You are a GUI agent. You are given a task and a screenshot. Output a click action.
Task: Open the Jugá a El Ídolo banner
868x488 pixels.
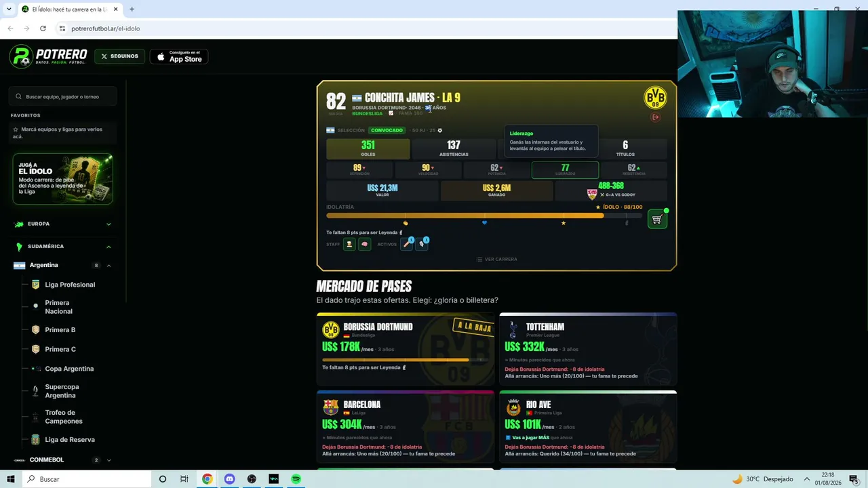pos(62,179)
